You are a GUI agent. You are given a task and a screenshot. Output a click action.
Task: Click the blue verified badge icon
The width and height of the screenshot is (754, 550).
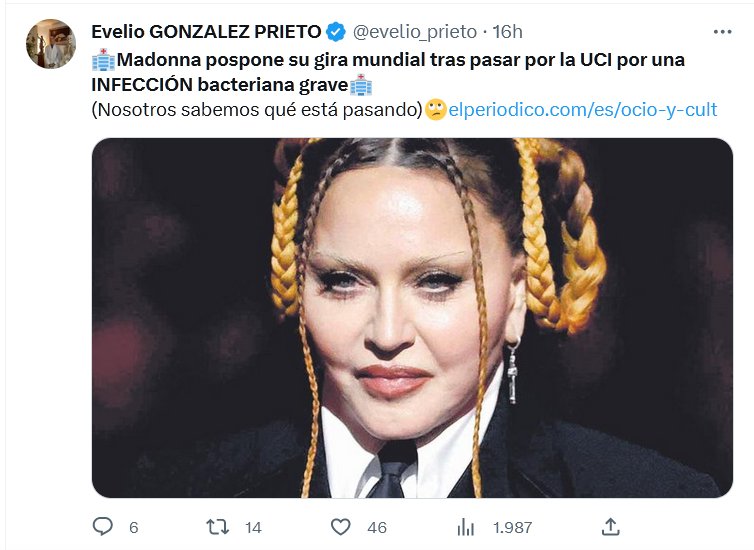[x=336, y=32]
